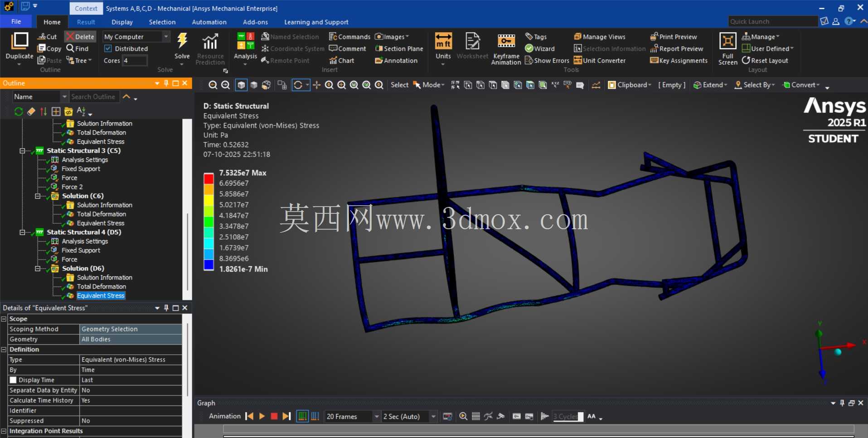Toggle the Distributed solve checkbox
Viewport: 868px width, 438px height.
[x=108, y=48]
